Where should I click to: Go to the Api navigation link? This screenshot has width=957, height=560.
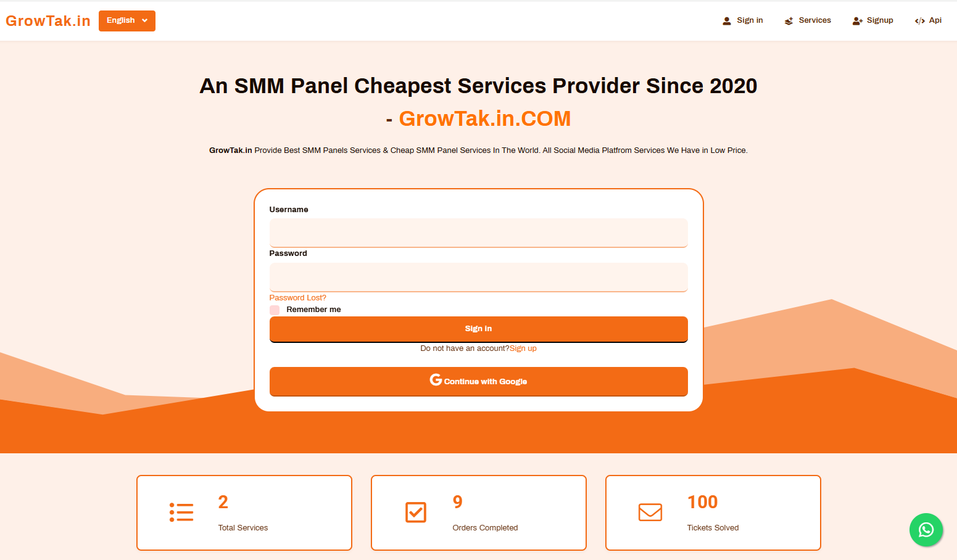935,20
